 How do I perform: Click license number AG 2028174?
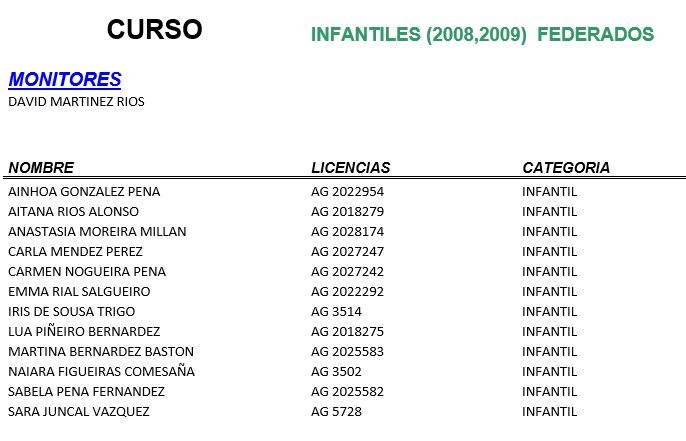tap(347, 231)
